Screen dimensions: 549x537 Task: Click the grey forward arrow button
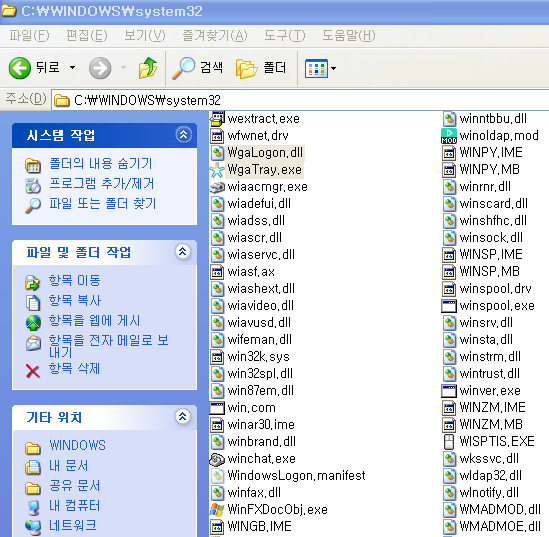pos(100,68)
